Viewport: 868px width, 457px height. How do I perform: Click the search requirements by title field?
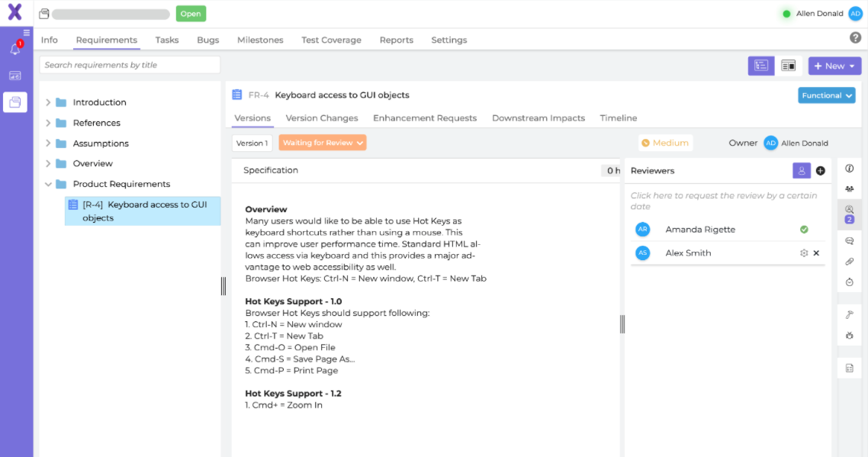[130, 66]
